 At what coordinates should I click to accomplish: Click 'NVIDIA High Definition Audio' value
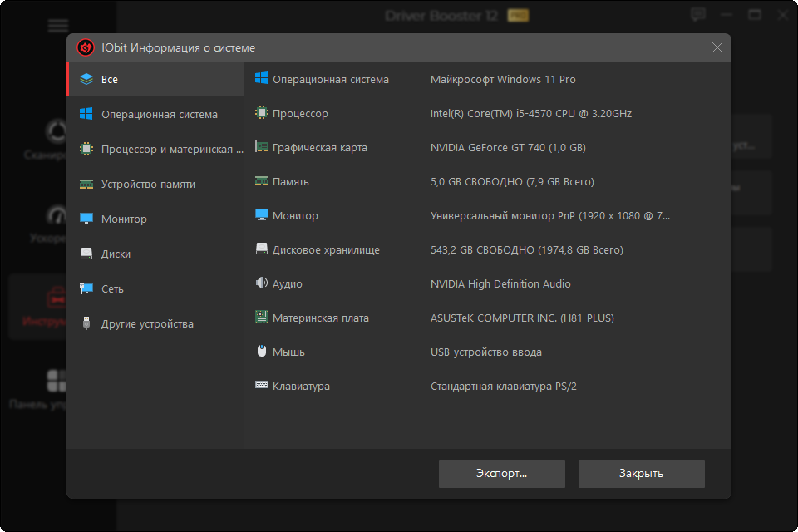pyautogui.click(x=500, y=284)
